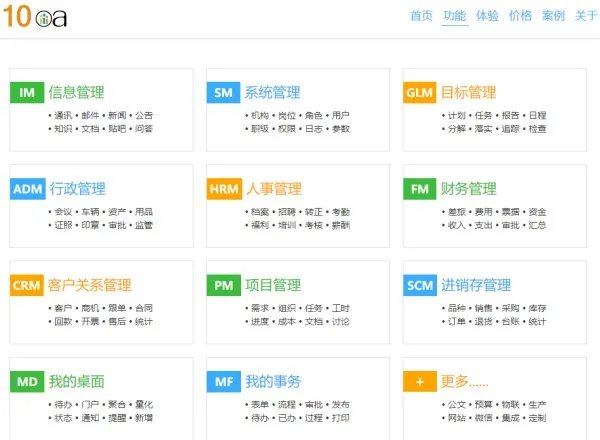
Task: Open the blue ADM badge icon
Action: 26,189
